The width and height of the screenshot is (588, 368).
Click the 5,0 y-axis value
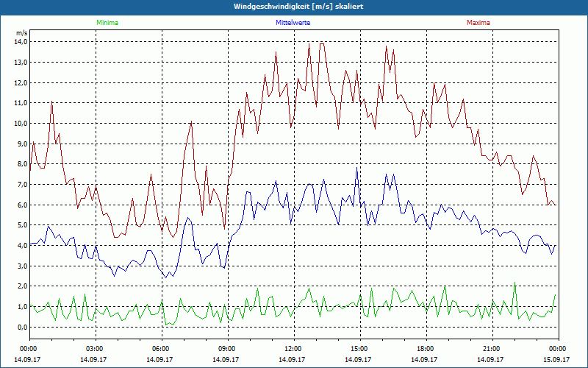coord(23,225)
